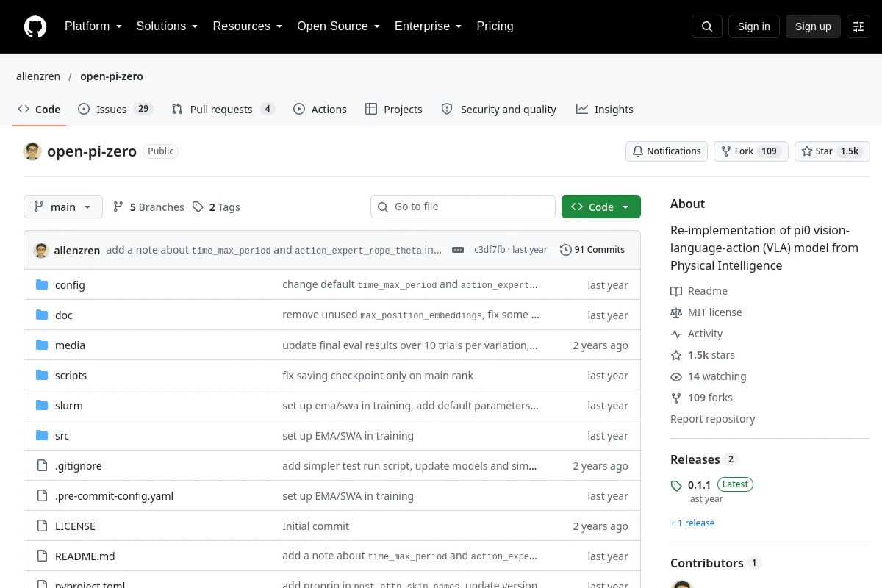Open the scripts folder name
The height and width of the screenshot is (588, 882).
(x=71, y=376)
